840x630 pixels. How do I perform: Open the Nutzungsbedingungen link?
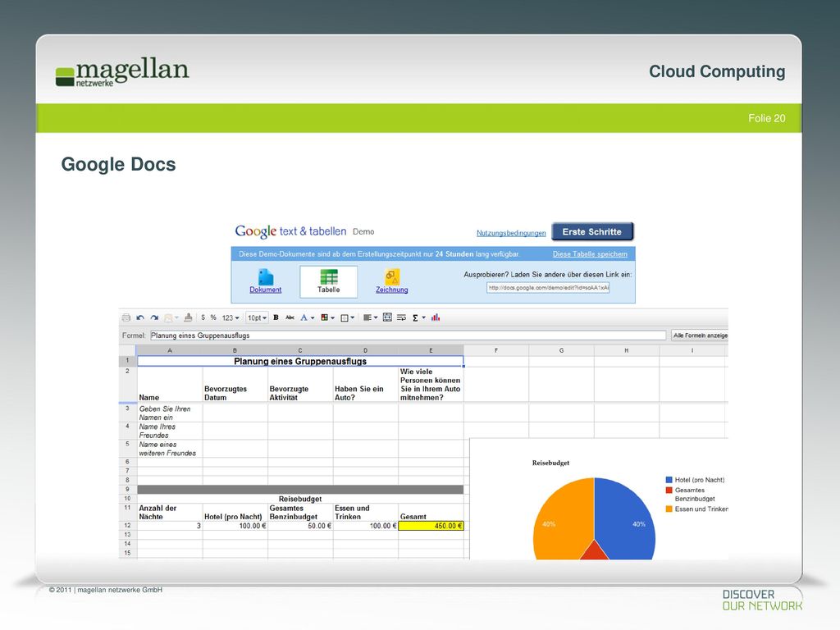511,233
